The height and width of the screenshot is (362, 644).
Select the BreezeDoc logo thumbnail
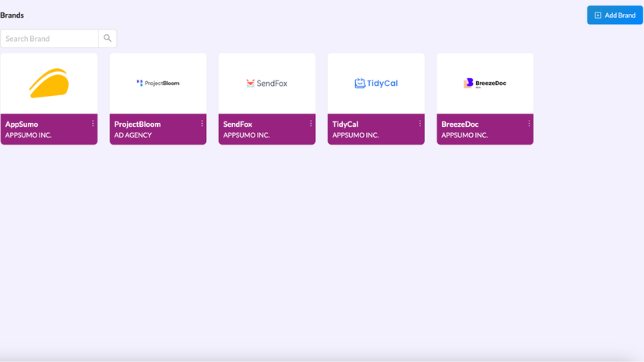485,84
